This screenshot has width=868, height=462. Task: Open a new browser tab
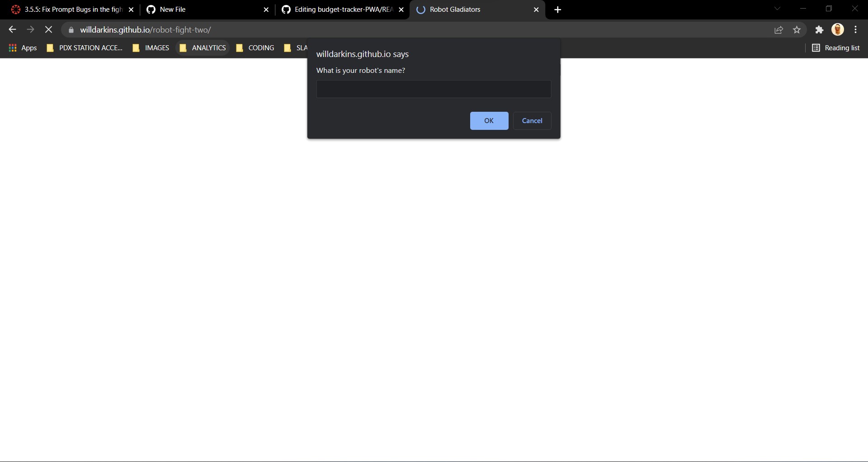pos(558,10)
